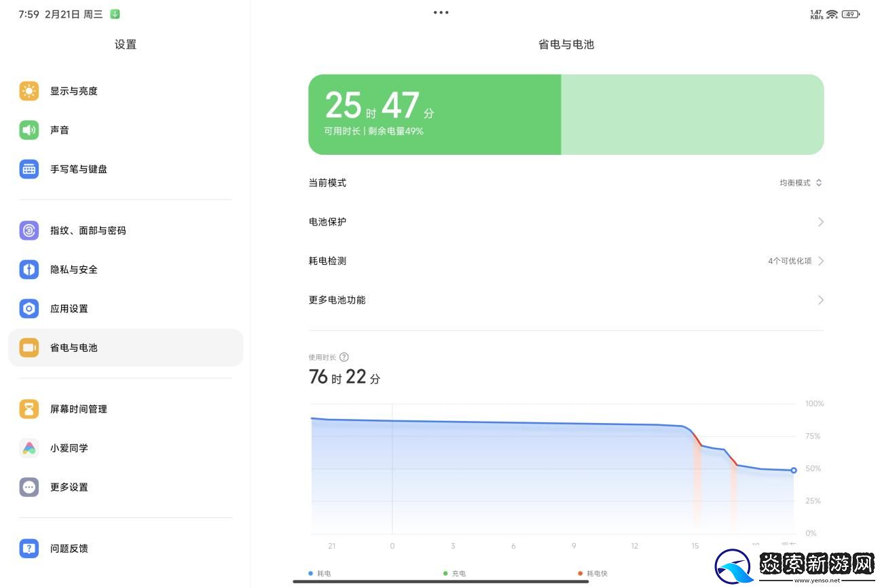
Task: Open App Settings (应用设置) icon
Action: (29, 308)
